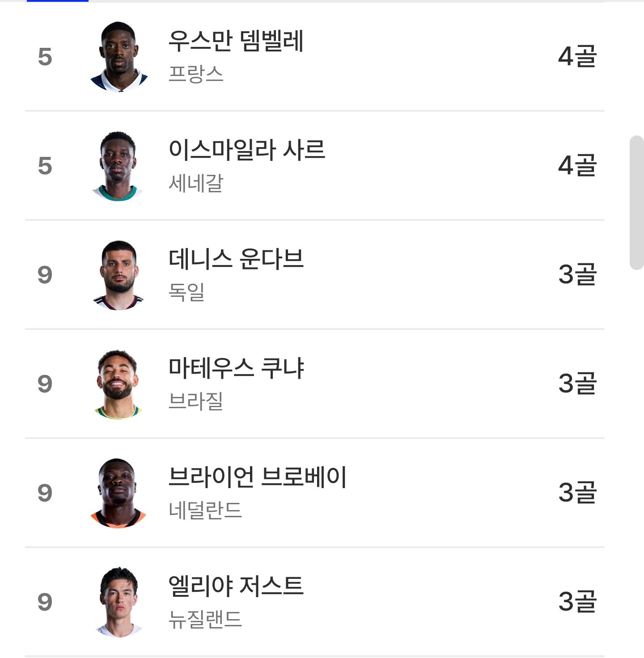Select the 브라이언 브로베이 name
This screenshot has width=644, height=658.
pos(258,477)
